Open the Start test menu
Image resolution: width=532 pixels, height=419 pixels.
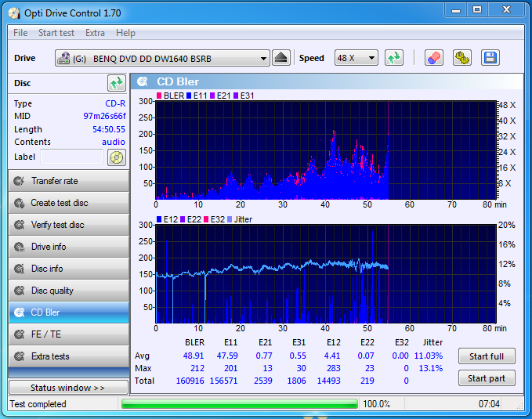coord(56,33)
